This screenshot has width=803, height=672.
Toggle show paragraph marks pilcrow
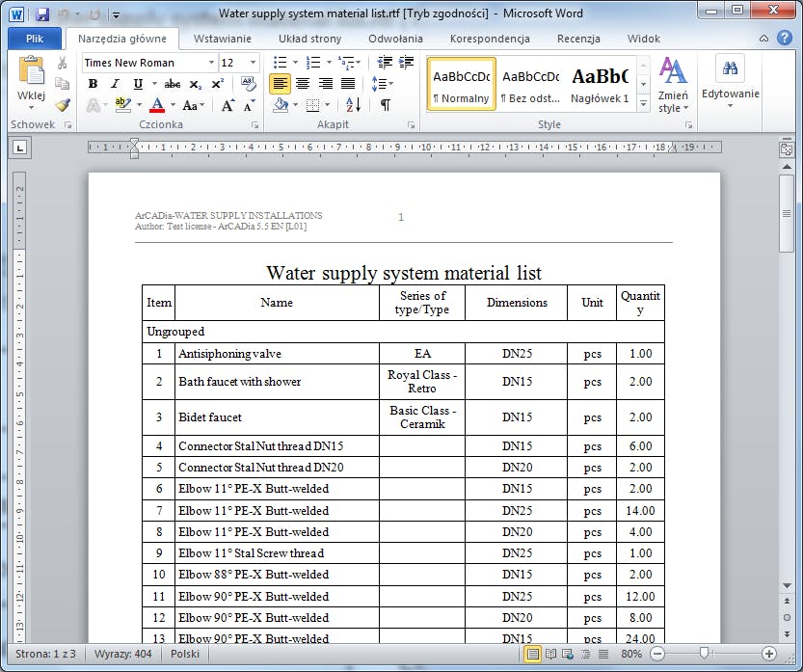[385, 105]
